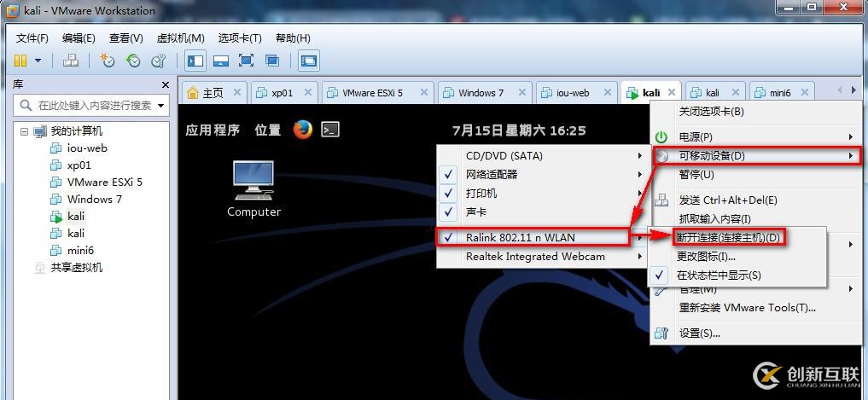Switch to the 主页 home tab
The image size is (868, 400).
coord(213,92)
